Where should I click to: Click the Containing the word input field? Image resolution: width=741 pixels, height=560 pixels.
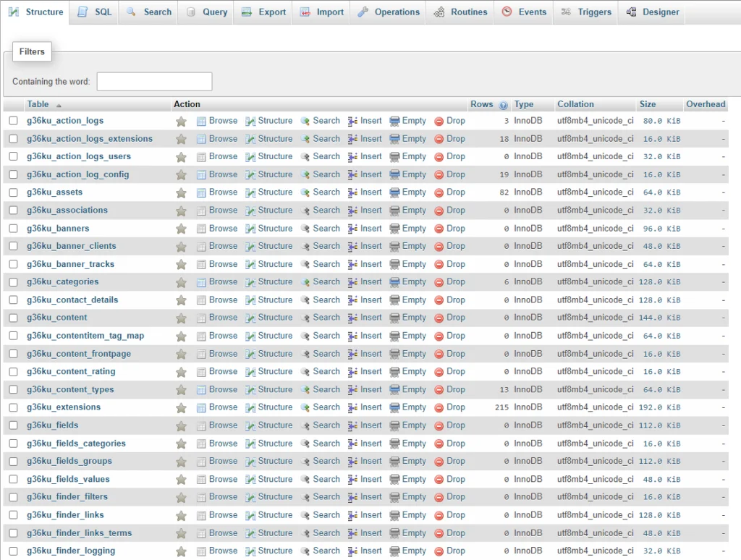click(x=154, y=81)
